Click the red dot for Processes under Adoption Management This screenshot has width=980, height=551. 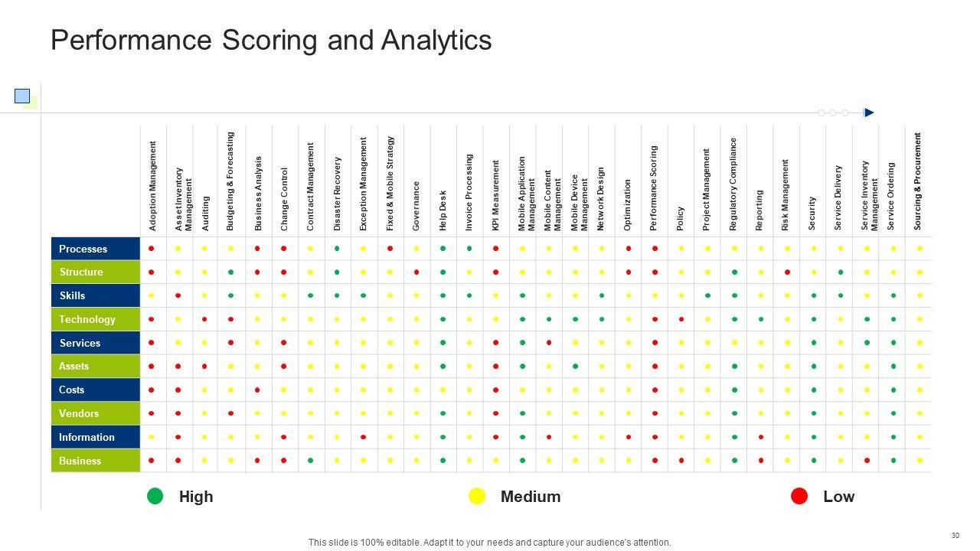click(x=152, y=249)
